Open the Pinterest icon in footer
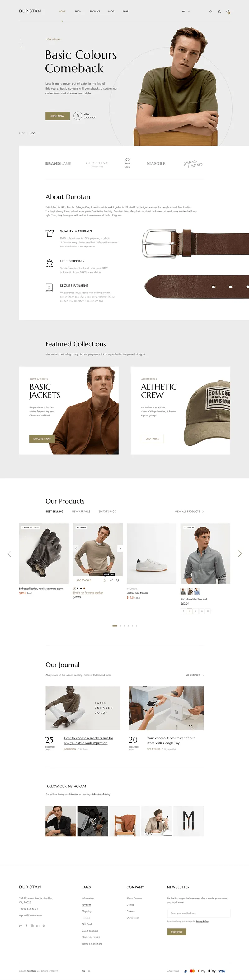This screenshot has height=980, width=249. pyautogui.click(x=43, y=926)
